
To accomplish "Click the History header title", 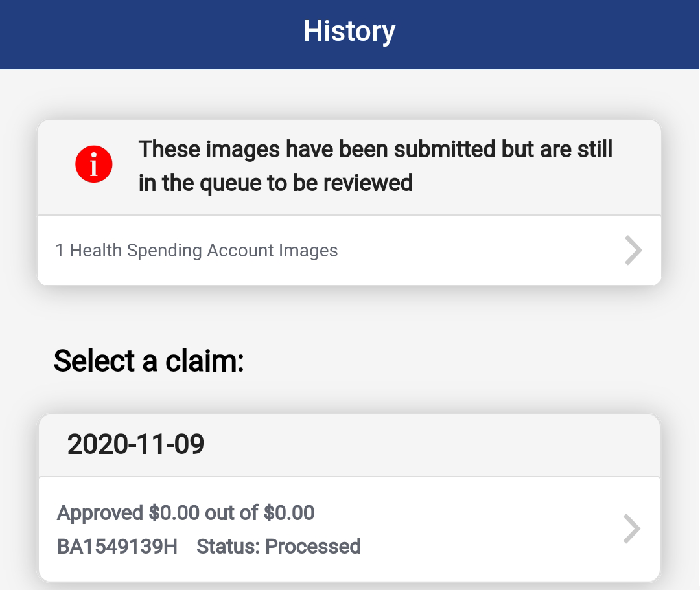I will (x=349, y=31).
